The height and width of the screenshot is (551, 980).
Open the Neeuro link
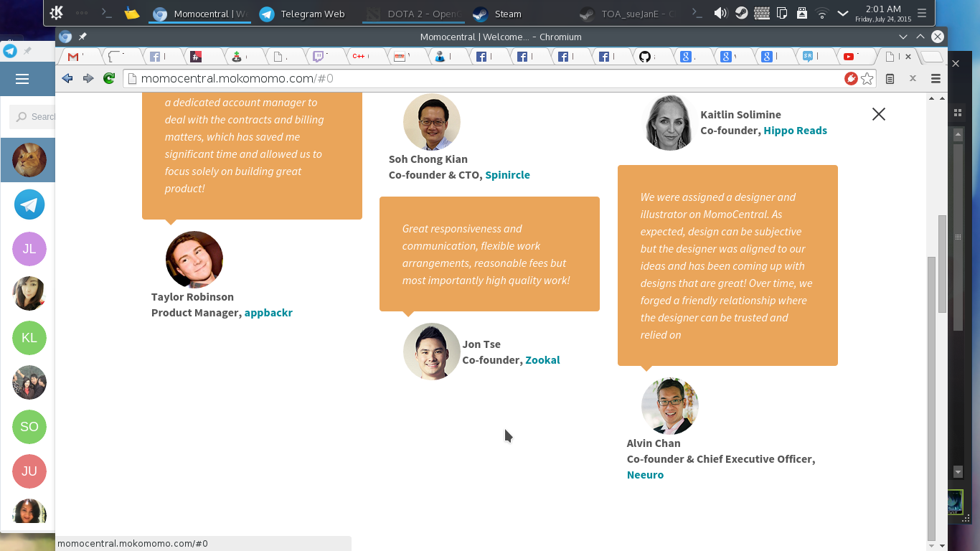tap(645, 475)
